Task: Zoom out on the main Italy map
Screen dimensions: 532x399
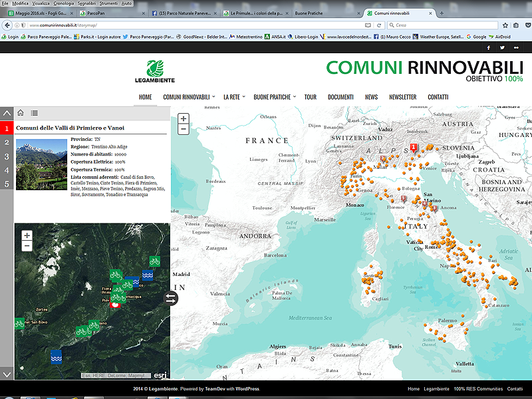Action: coord(184,129)
